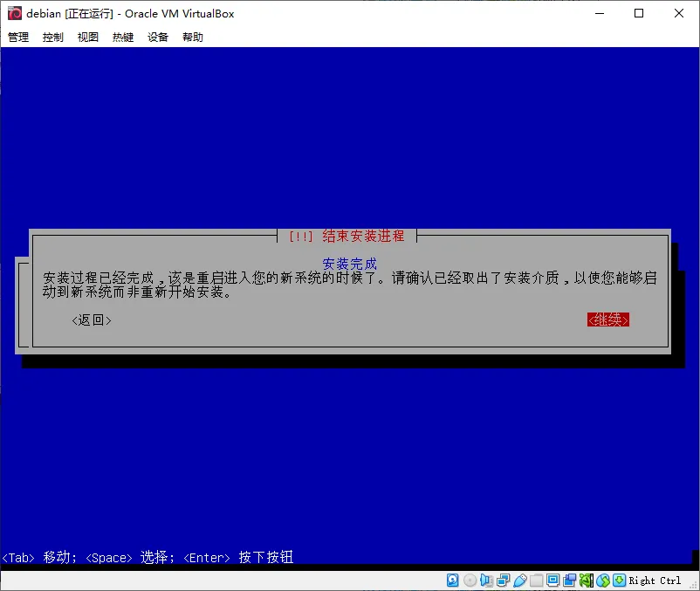This screenshot has height=591, width=700.
Task: Click the 结束安装进程 dialog title
Action: (363, 236)
